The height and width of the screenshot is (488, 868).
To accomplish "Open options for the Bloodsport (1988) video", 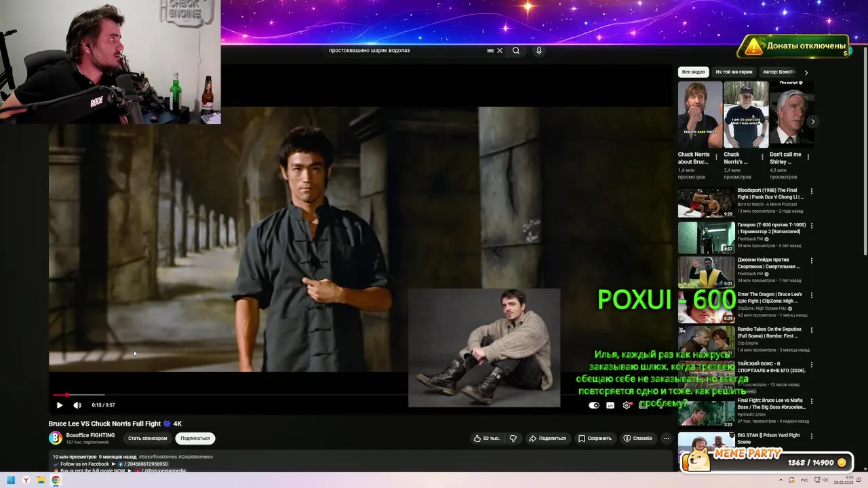I will coord(811,192).
